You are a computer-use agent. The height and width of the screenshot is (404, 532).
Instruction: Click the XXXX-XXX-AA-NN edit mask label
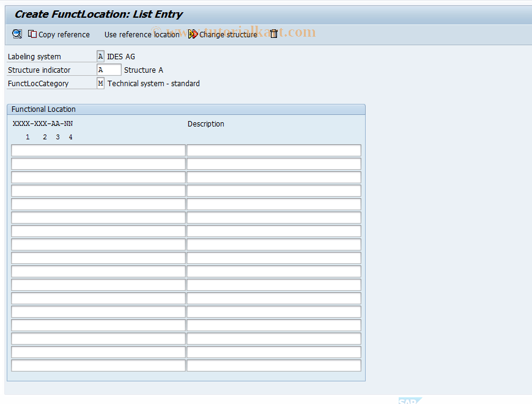pos(42,123)
